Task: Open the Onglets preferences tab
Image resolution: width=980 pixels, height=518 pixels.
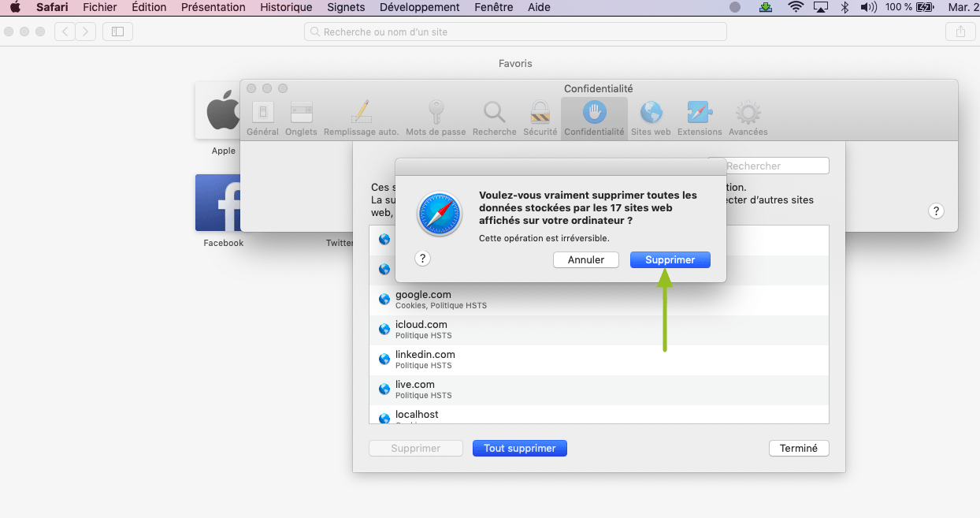Action: pos(301,118)
